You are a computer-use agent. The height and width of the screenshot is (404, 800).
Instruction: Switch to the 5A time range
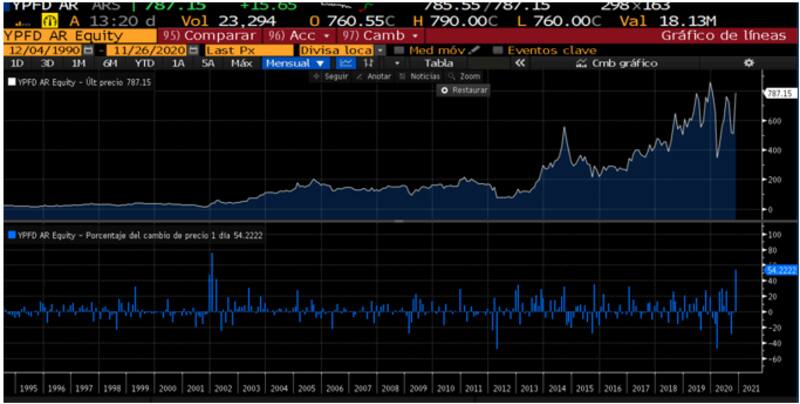(x=208, y=63)
